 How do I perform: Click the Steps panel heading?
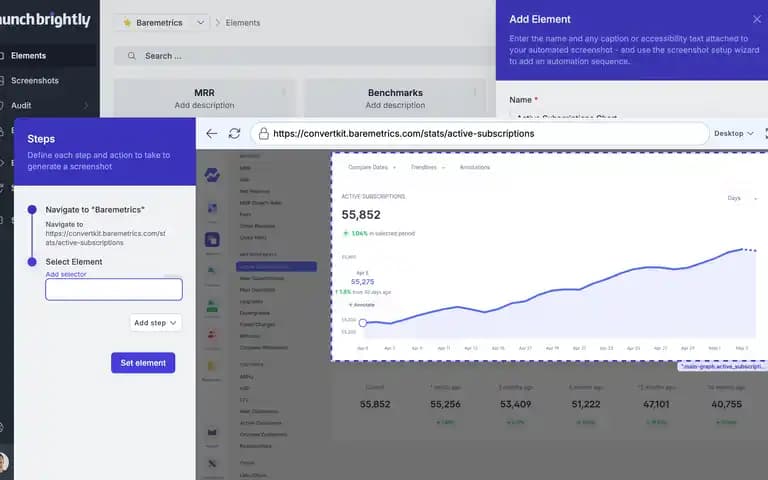click(x=41, y=139)
